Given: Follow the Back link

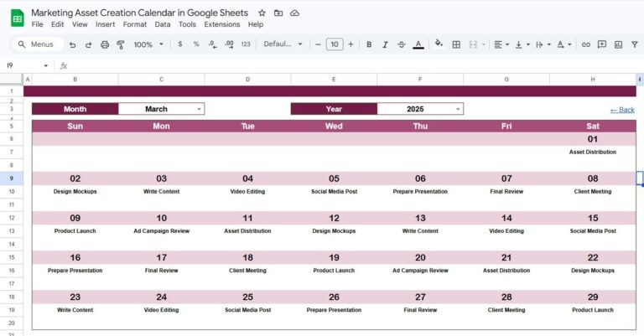Looking at the screenshot, I should click(x=622, y=110).
